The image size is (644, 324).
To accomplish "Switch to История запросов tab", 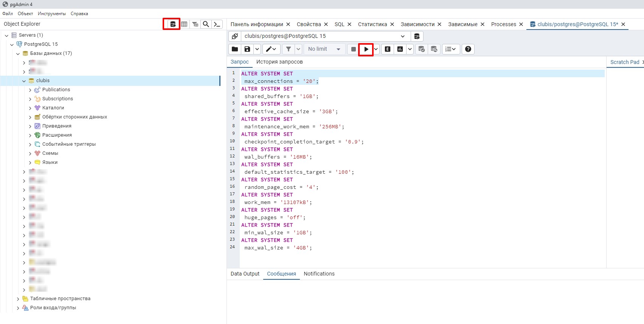I will (x=279, y=62).
